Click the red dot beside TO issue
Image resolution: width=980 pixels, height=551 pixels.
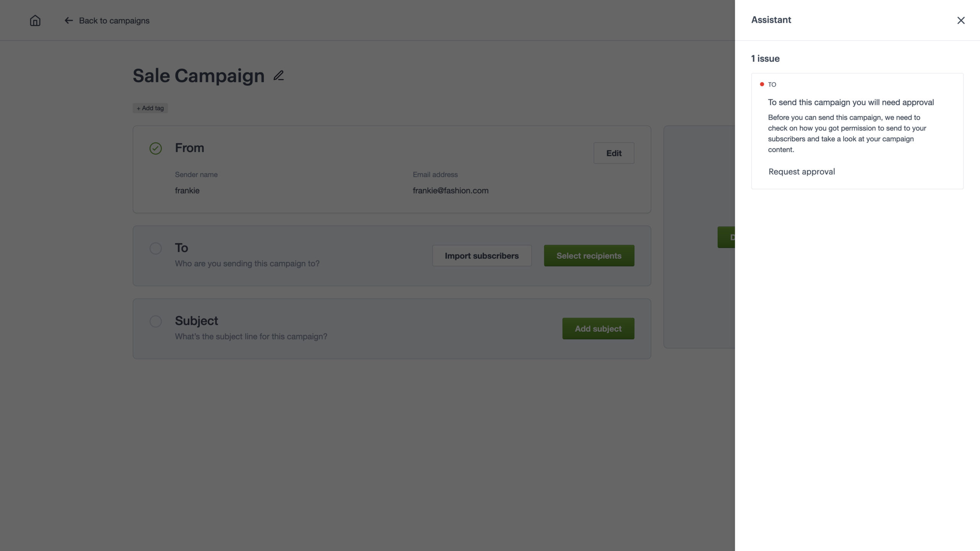click(762, 84)
